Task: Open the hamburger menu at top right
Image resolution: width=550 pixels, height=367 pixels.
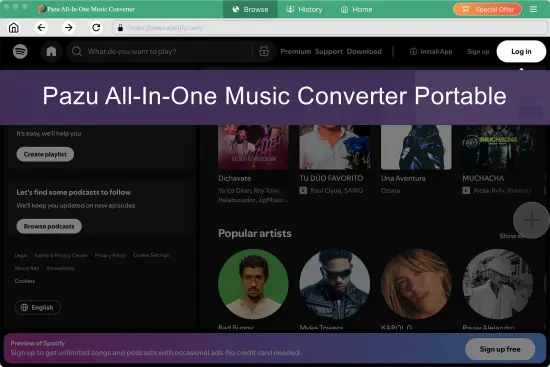Action: [533, 9]
